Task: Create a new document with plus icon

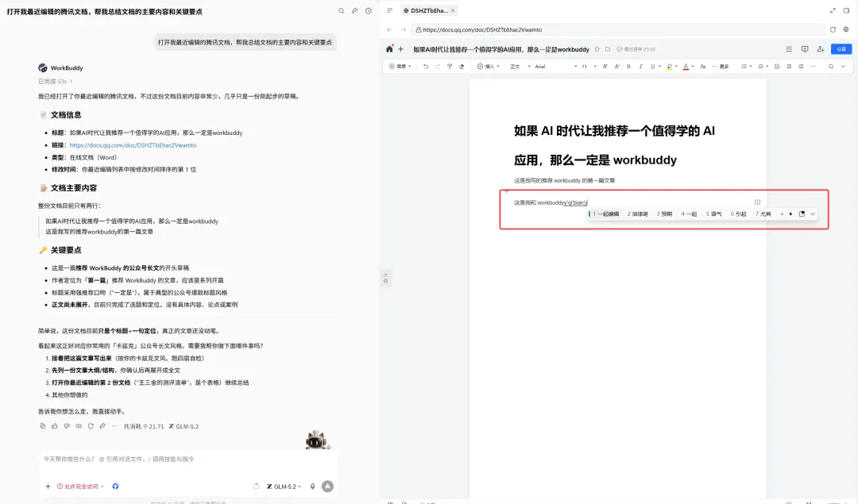Action: click(400, 49)
